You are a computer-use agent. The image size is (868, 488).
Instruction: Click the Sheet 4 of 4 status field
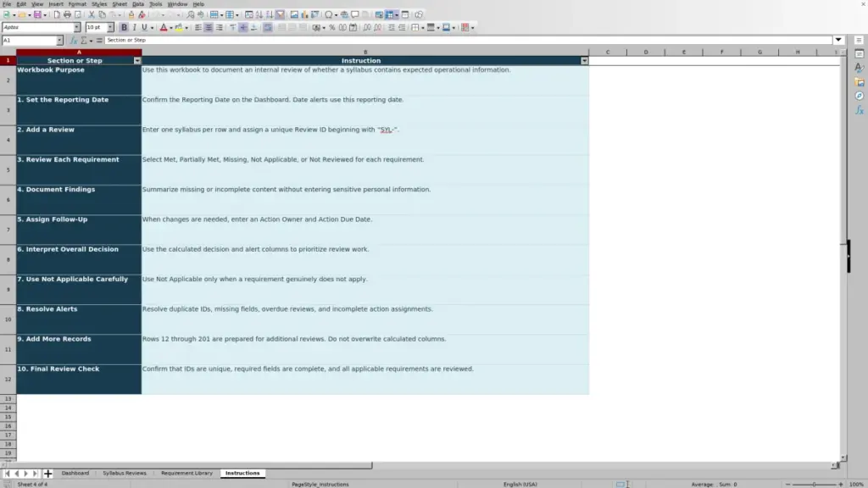tap(33, 484)
